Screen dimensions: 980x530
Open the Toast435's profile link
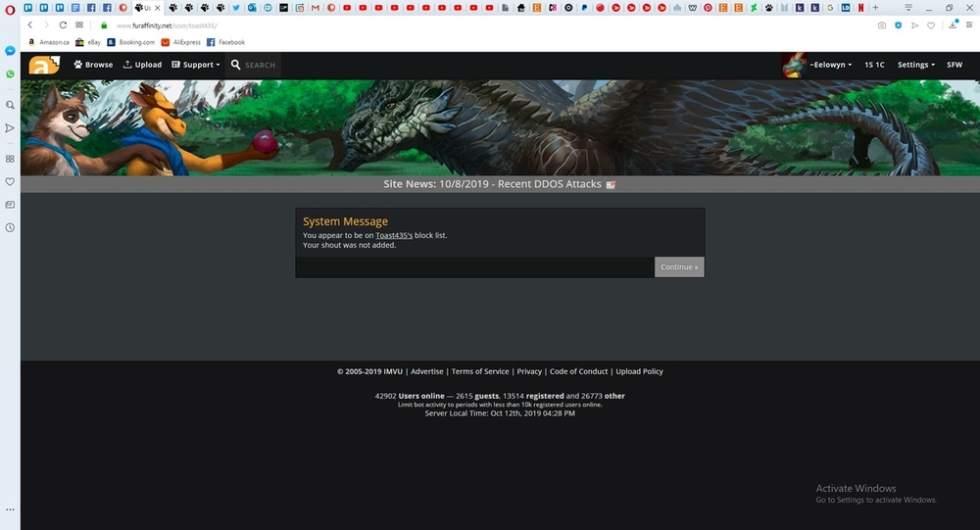[394, 236]
